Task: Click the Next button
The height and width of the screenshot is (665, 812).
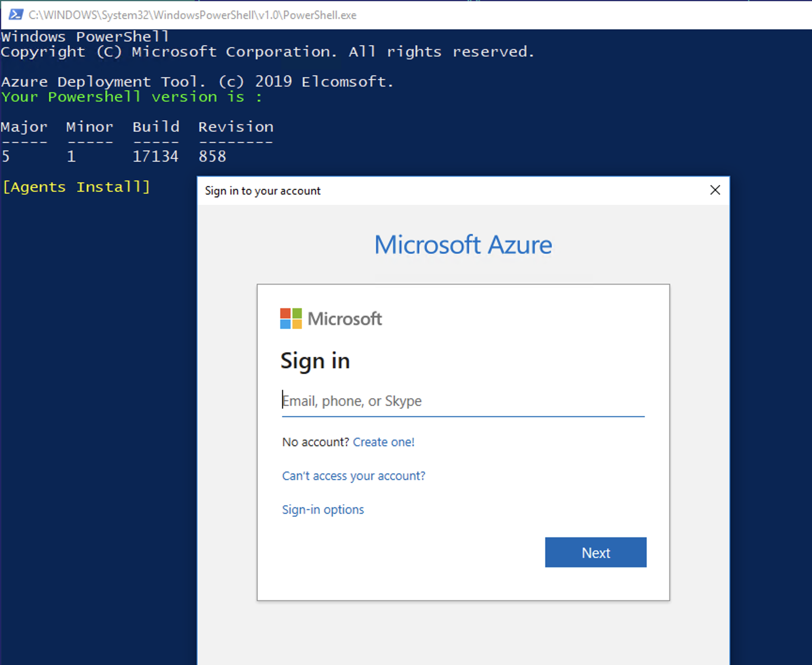Action: click(x=595, y=552)
